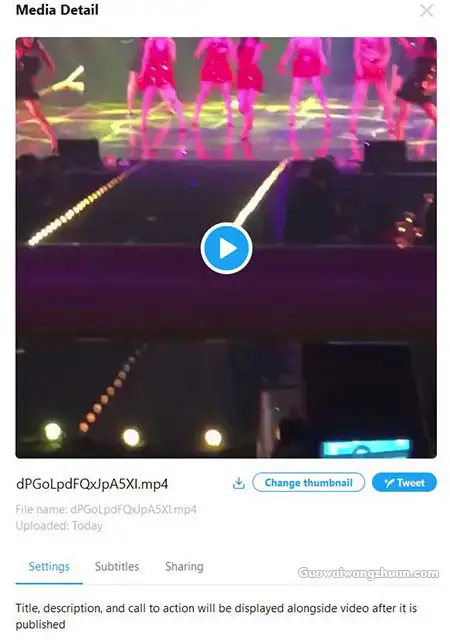Click the gray File name line
450x640 pixels.
[106, 509]
